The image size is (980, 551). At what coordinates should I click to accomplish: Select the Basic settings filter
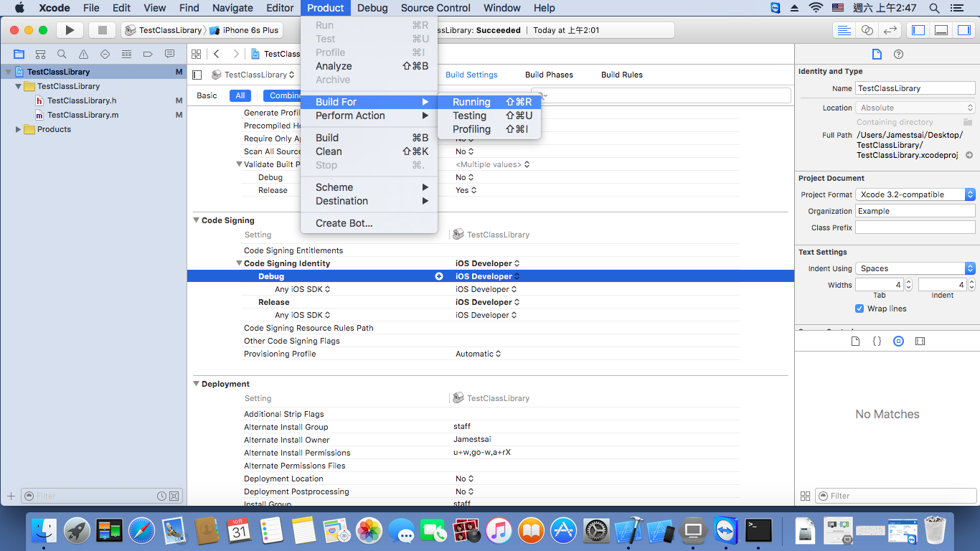(207, 95)
